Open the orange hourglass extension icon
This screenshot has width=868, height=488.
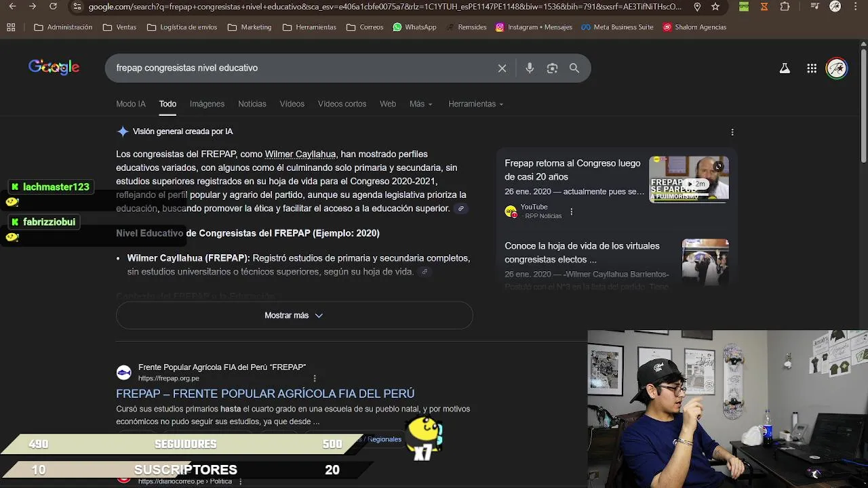(764, 7)
